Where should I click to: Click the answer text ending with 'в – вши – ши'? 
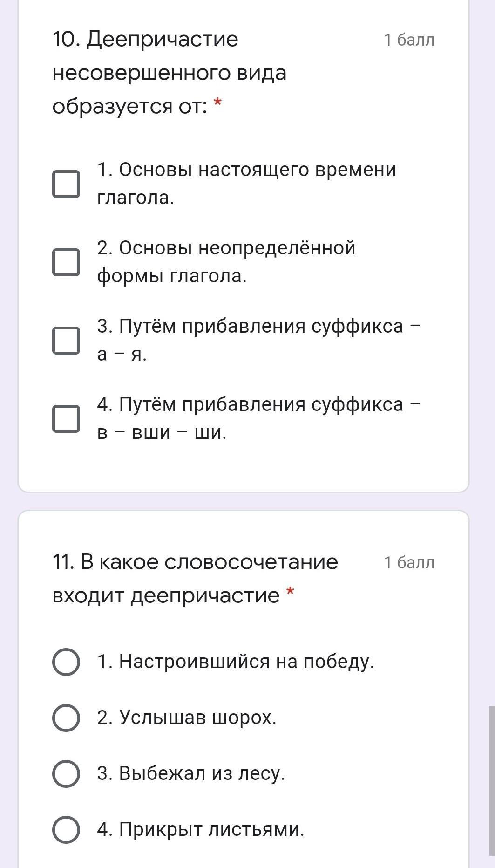[258, 418]
